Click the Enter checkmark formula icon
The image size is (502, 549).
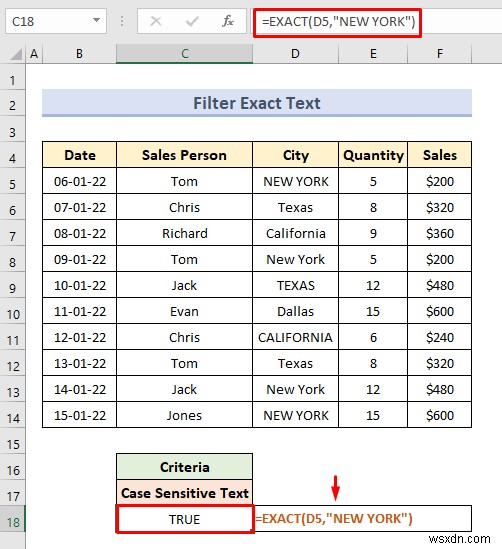coord(192,21)
